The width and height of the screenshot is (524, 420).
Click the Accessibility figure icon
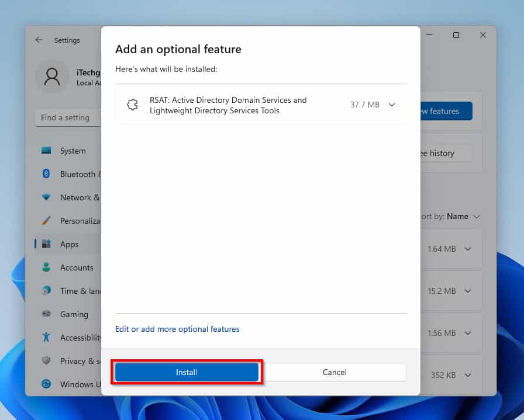coord(46,337)
